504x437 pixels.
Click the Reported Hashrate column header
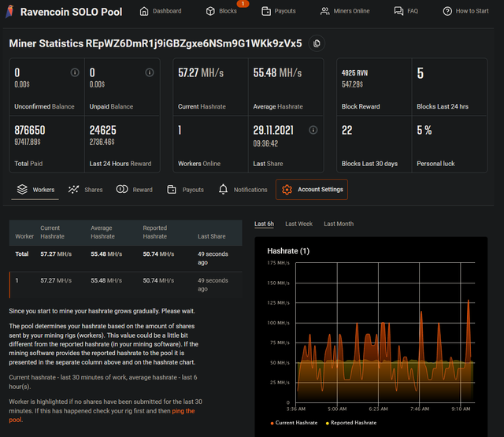[x=155, y=232]
